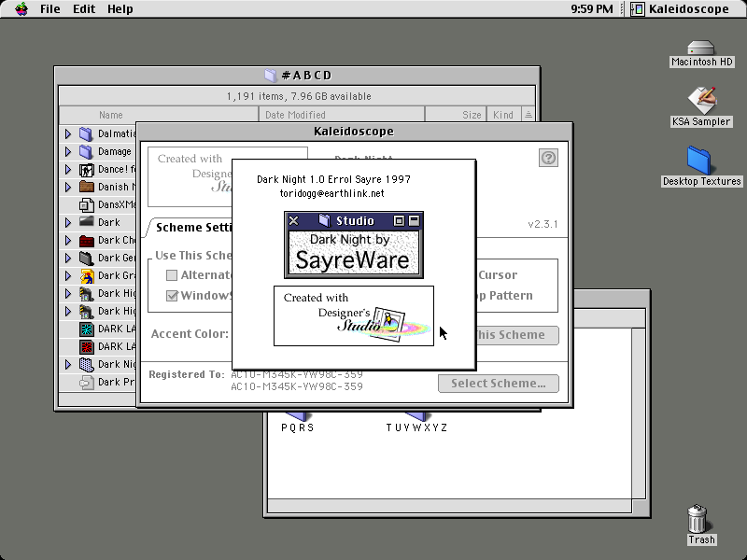Select the second Dark Hi item icon
Screen dimensions: 747x560
pyautogui.click(x=86, y=311)
